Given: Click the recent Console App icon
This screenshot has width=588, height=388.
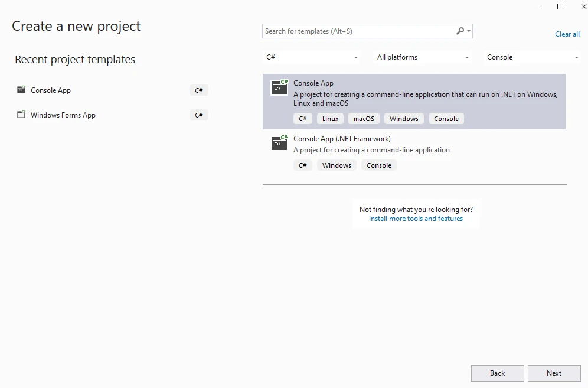Looking at the screenshot, I should [x=21, y=90].
